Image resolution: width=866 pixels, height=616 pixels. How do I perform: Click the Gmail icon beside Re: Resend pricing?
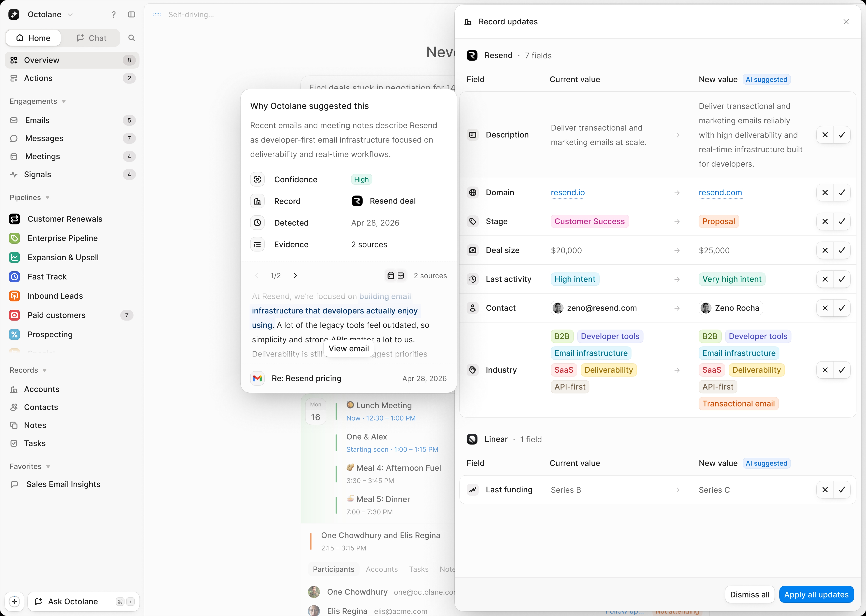coord(258,378)
